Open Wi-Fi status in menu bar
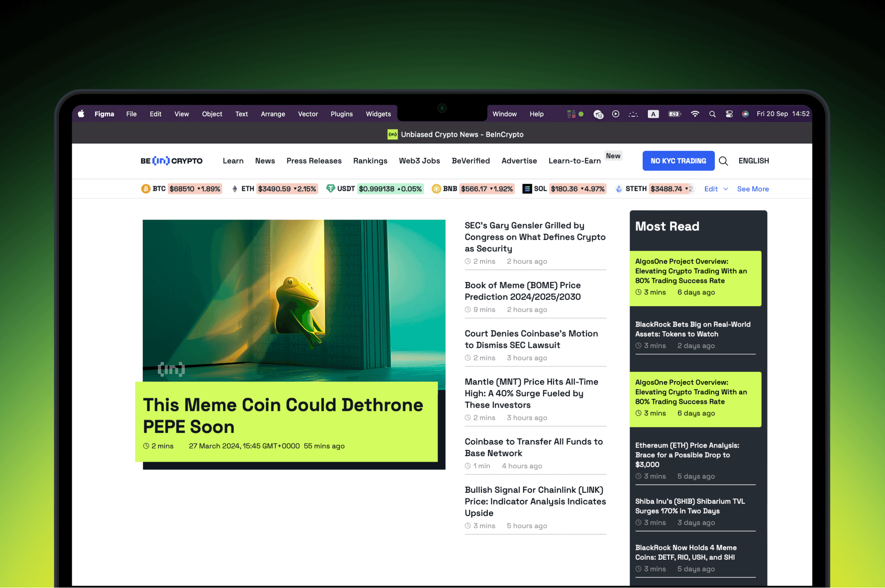Image resolution: width=885 pixels, height=588 pixels. [x=695, y=114]
